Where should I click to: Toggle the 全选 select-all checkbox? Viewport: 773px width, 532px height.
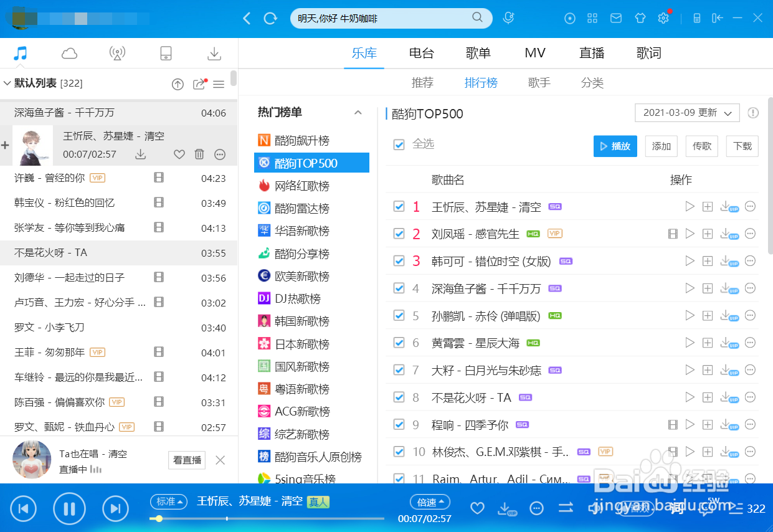click(x=399, y=145)
